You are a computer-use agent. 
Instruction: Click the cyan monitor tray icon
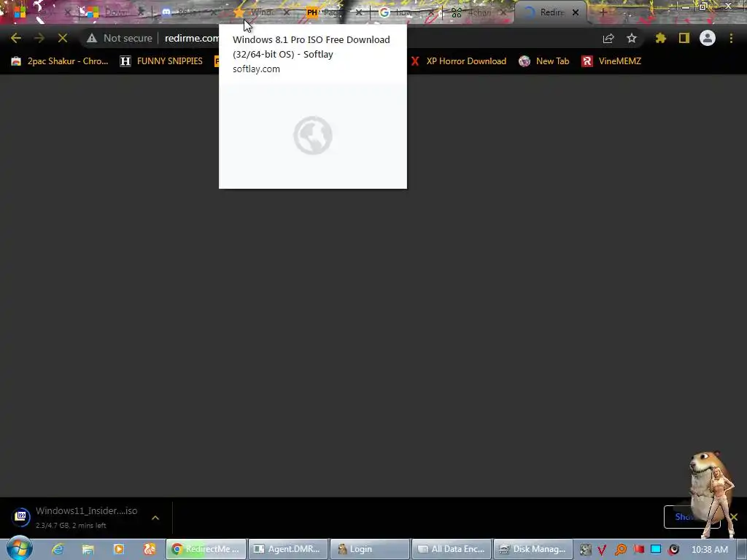pyautogui.click(x=656, y=550)
